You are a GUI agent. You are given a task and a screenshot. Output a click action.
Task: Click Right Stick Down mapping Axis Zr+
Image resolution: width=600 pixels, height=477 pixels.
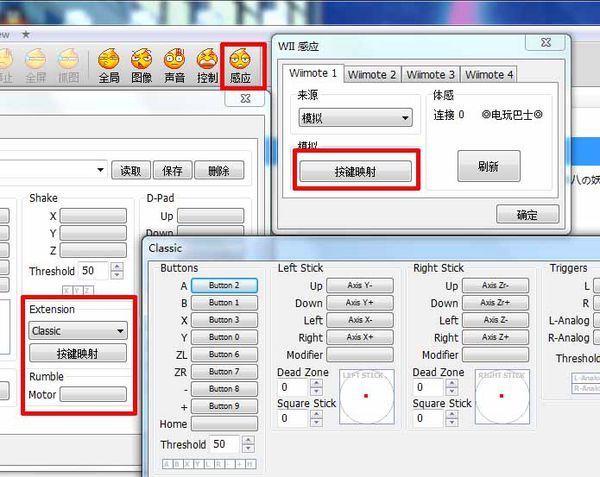coord(496,303)
